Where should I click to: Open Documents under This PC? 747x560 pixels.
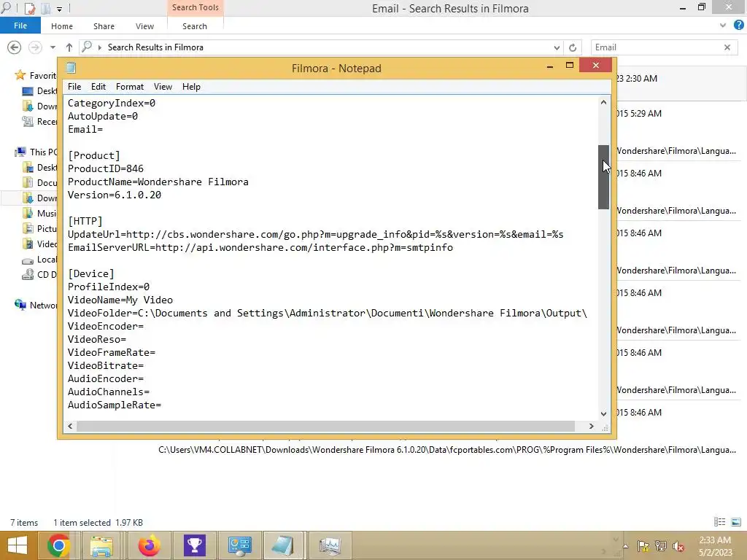coord(40,182)
